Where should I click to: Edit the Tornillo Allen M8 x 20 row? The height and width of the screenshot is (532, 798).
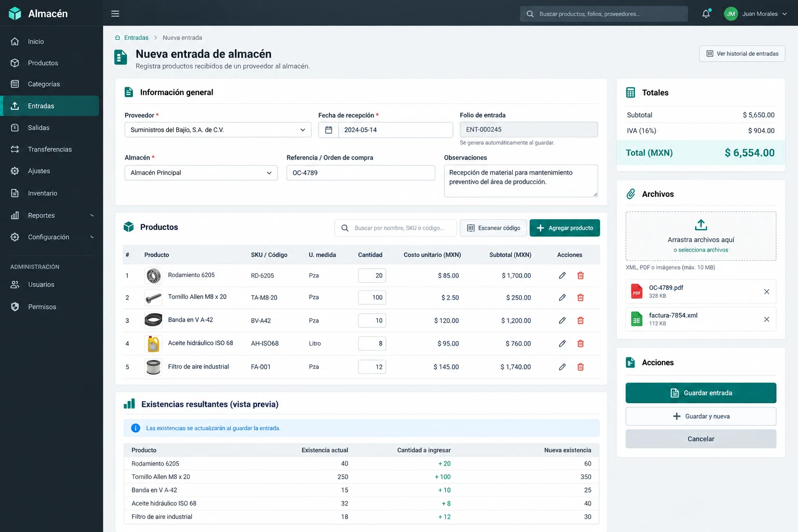click(x=562, y=298)
